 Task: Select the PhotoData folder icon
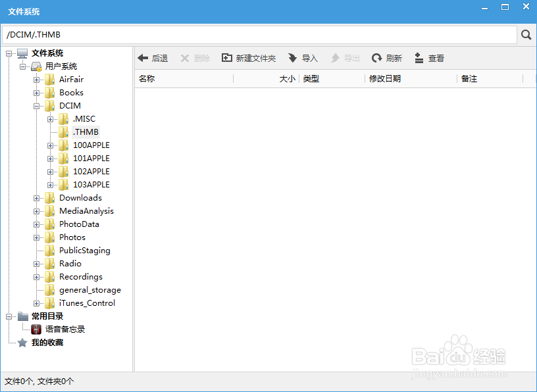pos(49,224)
